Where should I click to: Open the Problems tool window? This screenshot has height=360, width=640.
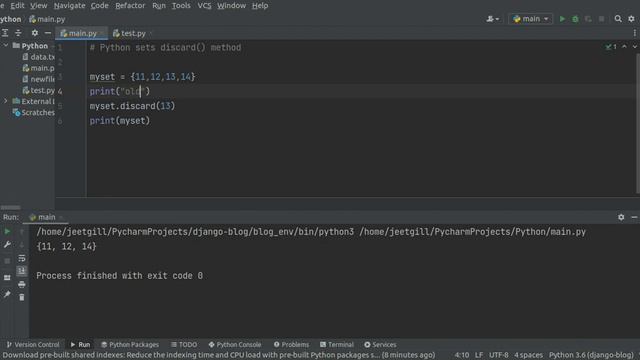tap(291, 344)
